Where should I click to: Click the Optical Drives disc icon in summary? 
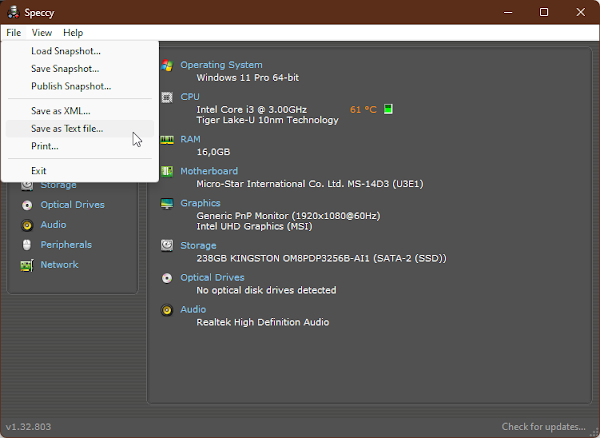click(x=167, y=278)
